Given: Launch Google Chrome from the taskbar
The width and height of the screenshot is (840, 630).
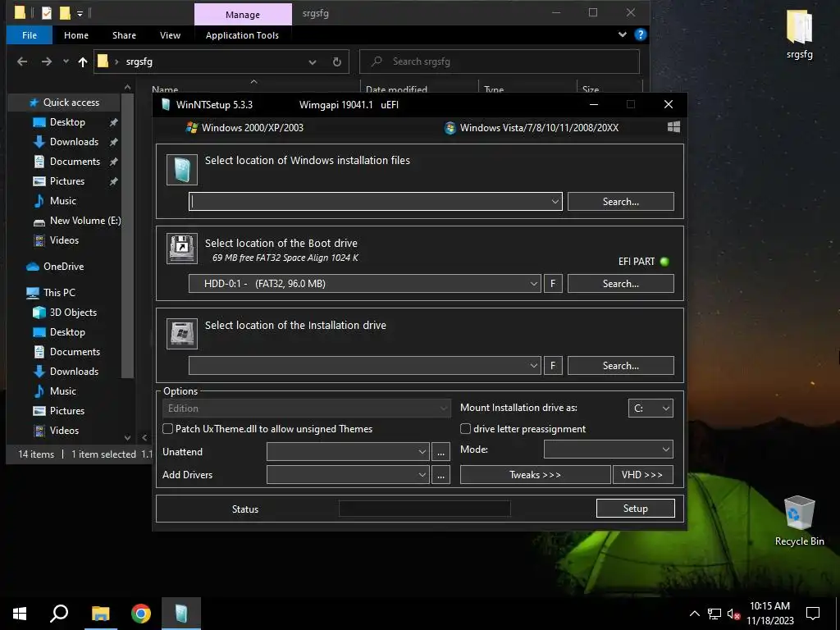Looking at the screenshot, I should (141, 614).
